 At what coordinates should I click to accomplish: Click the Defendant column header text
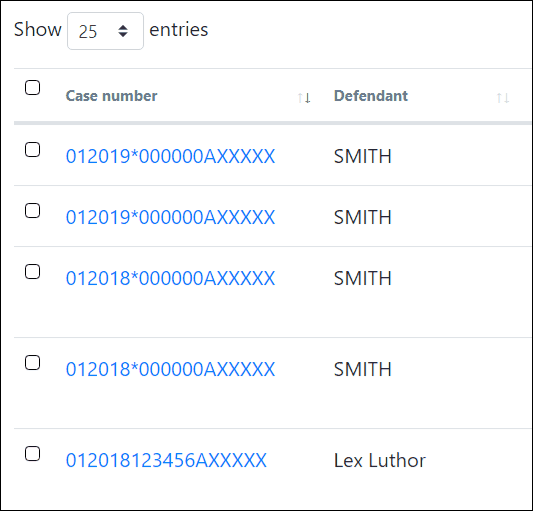(x=371, y=96)
